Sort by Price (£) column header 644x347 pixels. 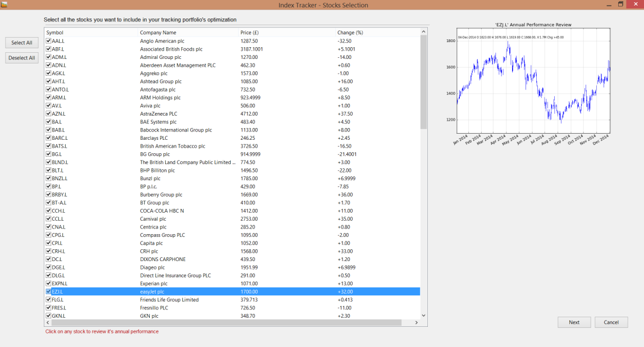click(287, 33)
